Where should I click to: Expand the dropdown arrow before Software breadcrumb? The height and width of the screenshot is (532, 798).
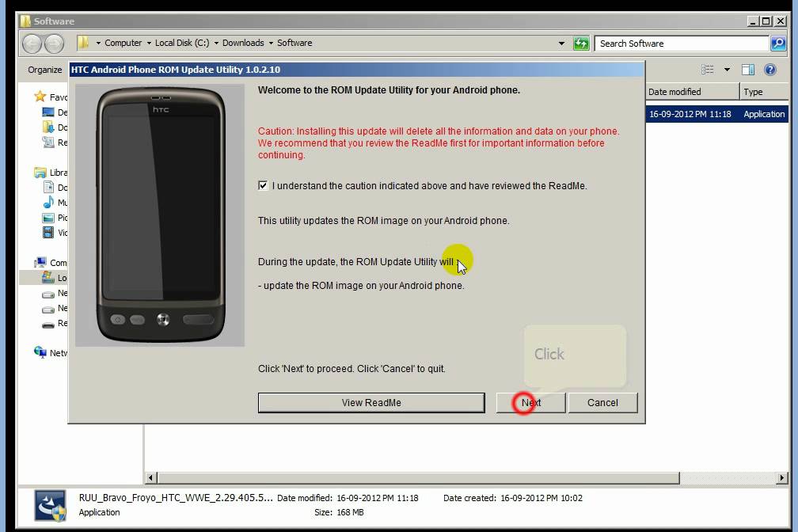point(271,44)
